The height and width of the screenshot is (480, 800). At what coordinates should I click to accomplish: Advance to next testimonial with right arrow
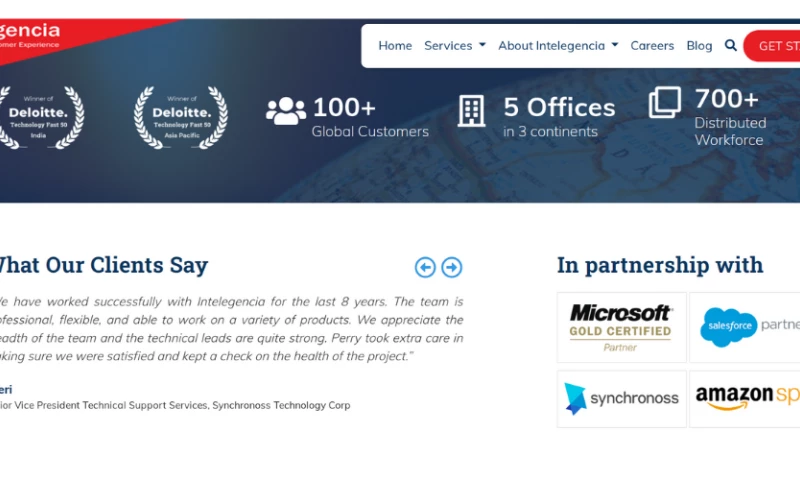(x=452, y=267)
